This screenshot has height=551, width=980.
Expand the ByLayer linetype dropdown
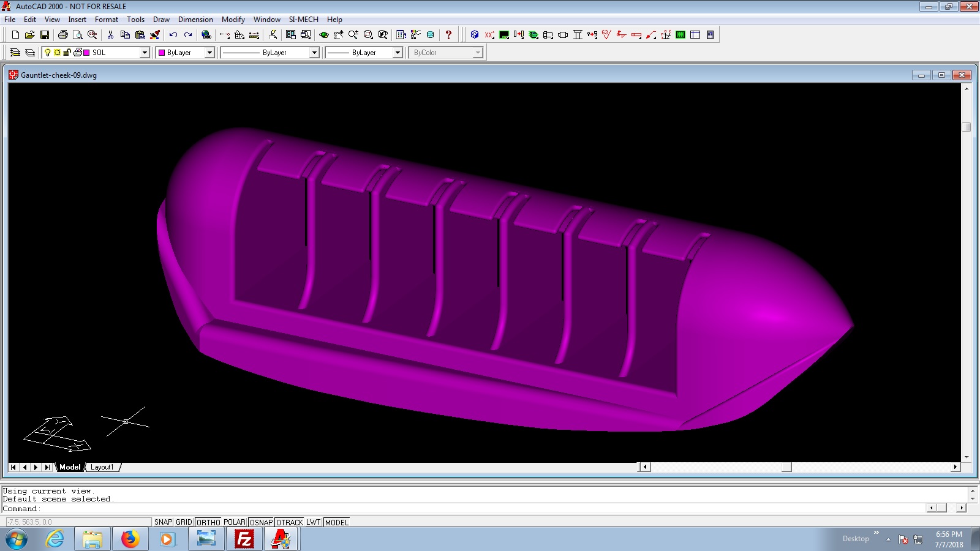pyautogui.click(x=314, y=53)
